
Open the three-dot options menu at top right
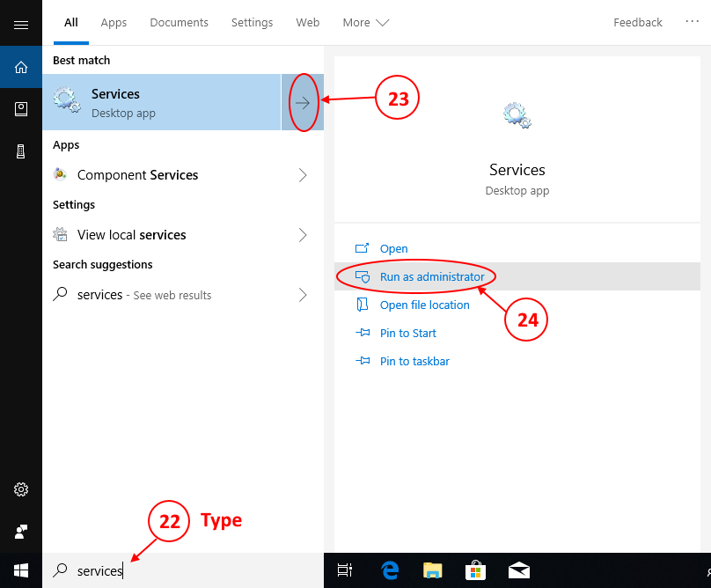pyautogui.click(x=692, y=21)
